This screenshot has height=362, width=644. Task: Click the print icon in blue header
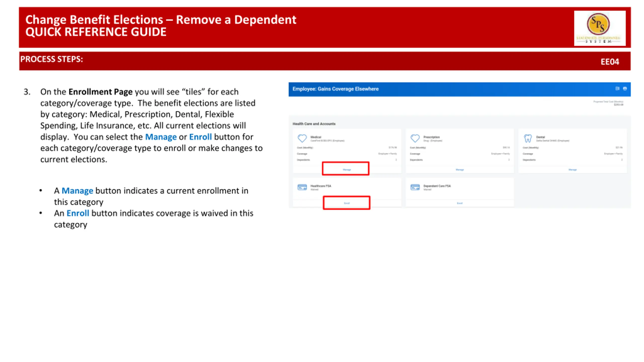(625, 88)
